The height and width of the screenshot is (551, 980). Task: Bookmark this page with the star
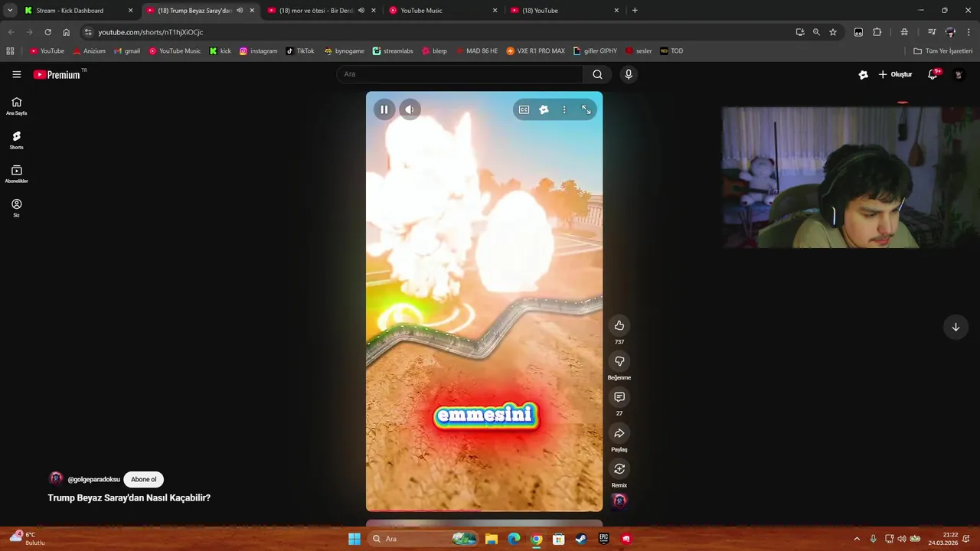(x=833, y=32)
